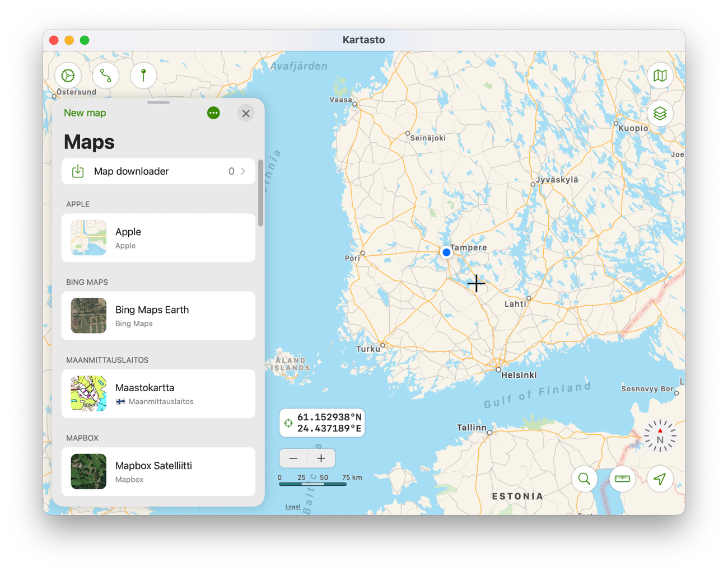Click the map scale bar
728x572 pixels.
pyautogui.click(x=312, y=484)
